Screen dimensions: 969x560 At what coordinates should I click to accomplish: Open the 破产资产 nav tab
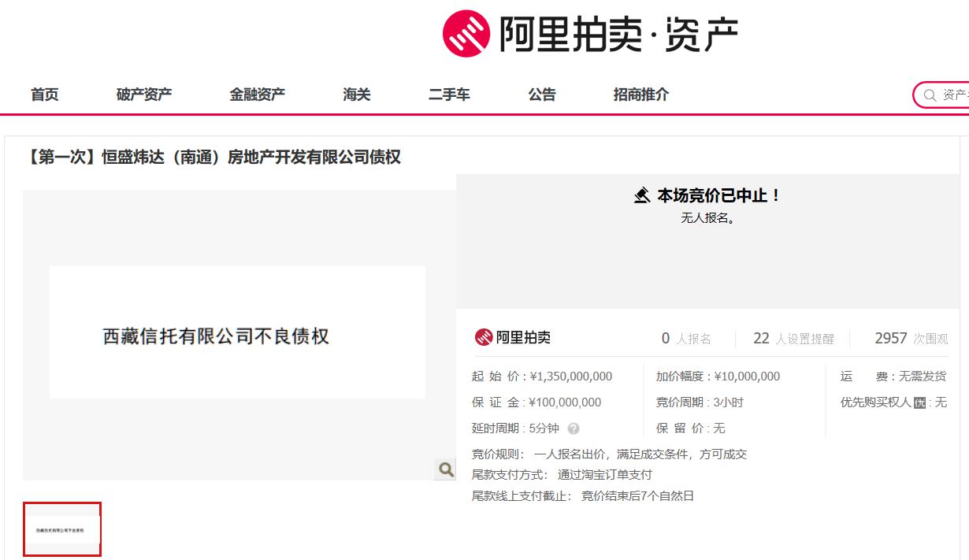(144, 95)
